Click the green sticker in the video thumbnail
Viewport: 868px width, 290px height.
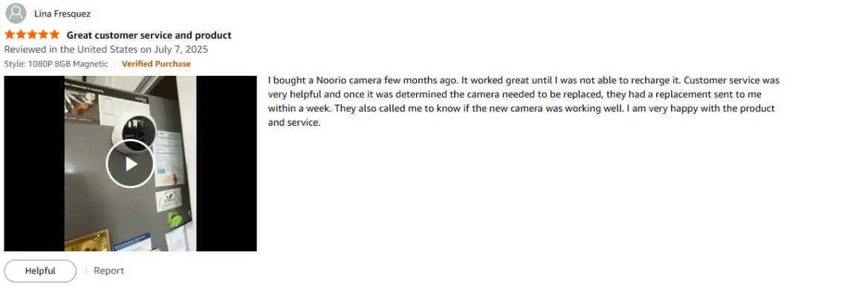[175, 219]
